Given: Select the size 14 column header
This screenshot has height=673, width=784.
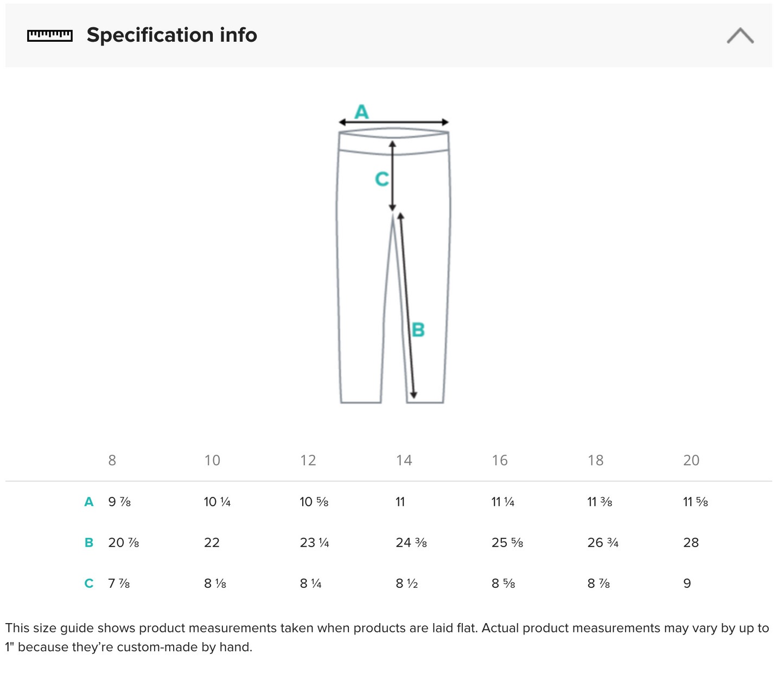Looking at the screenshot, I should (404, 460).
